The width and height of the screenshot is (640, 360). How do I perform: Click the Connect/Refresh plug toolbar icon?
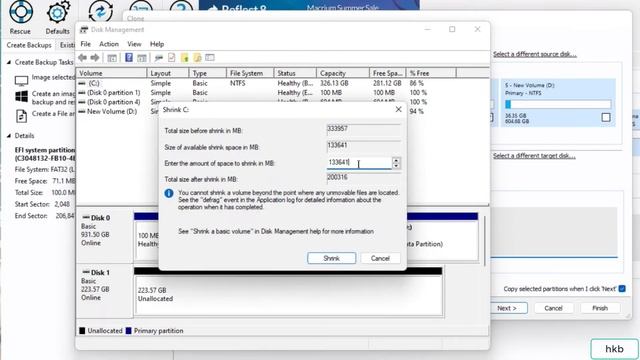pos(159,58)
